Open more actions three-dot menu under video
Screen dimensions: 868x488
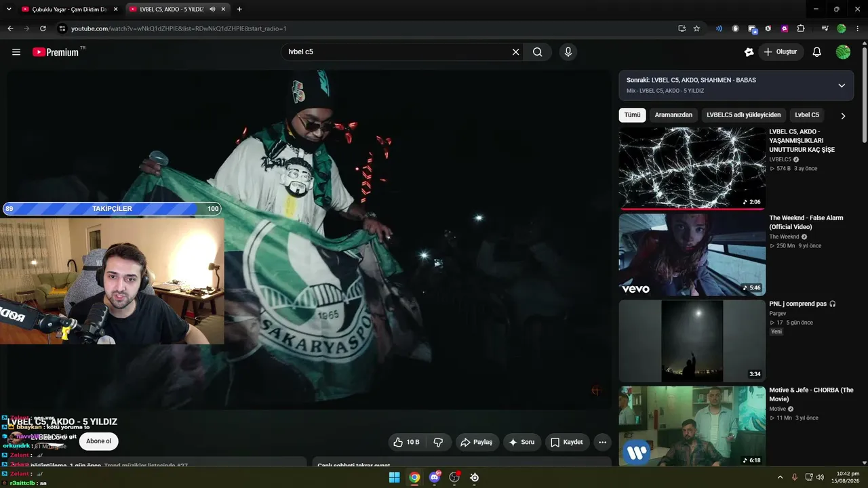(602, 442)
